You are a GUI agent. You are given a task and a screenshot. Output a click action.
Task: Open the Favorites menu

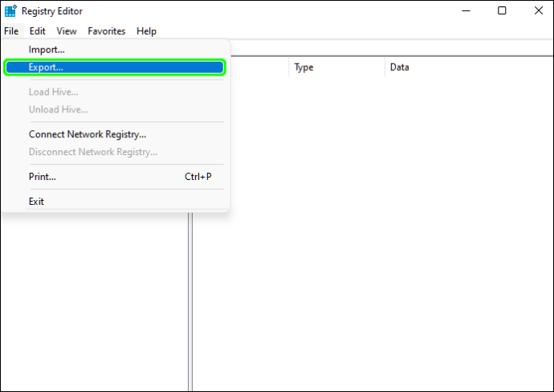106,31
